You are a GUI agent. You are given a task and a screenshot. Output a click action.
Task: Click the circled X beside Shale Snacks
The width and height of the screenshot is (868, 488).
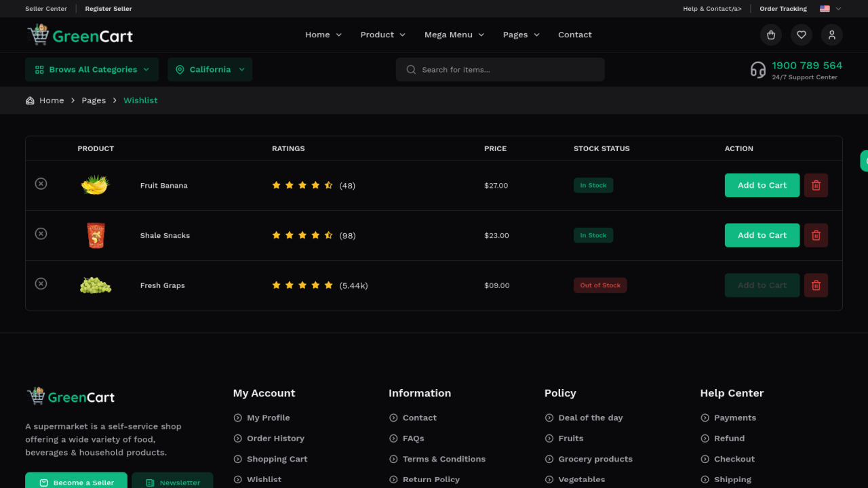(x=41, y=234)
